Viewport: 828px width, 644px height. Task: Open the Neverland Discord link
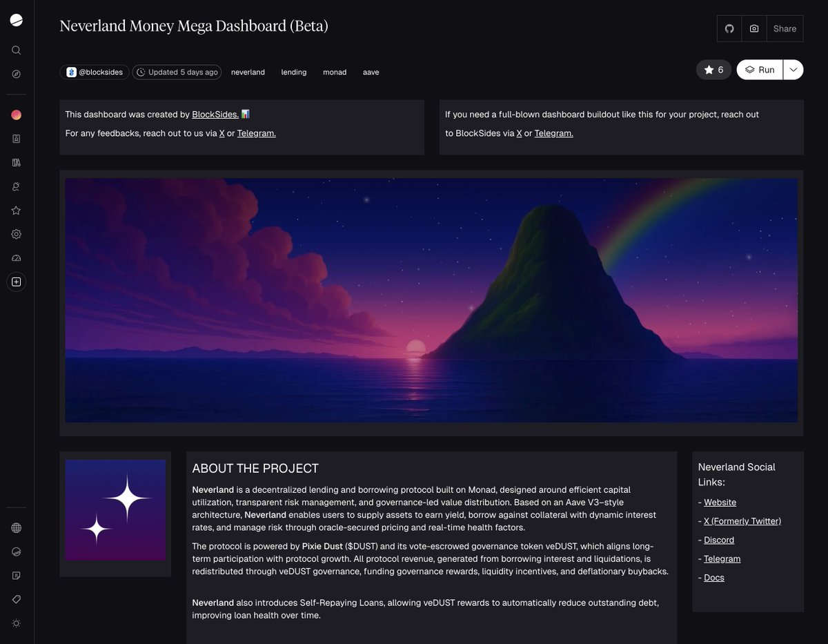[x=719, y=540]
